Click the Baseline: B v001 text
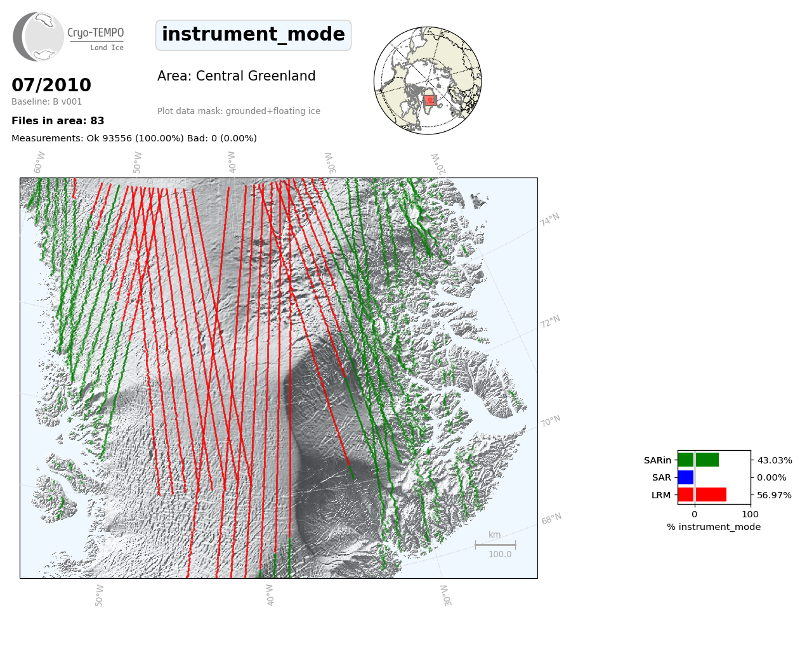The height and width of the screenshot is (672, 807). click(47, 102)
